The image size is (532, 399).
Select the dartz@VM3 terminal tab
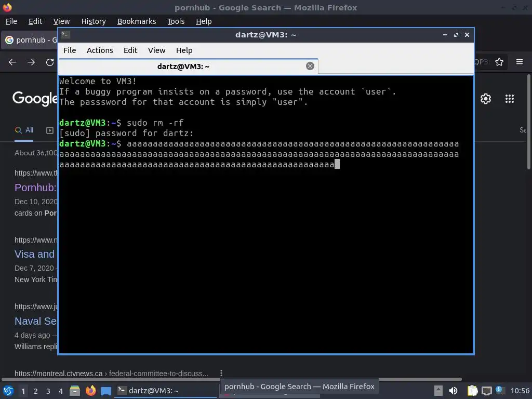[x=188, y=66]
